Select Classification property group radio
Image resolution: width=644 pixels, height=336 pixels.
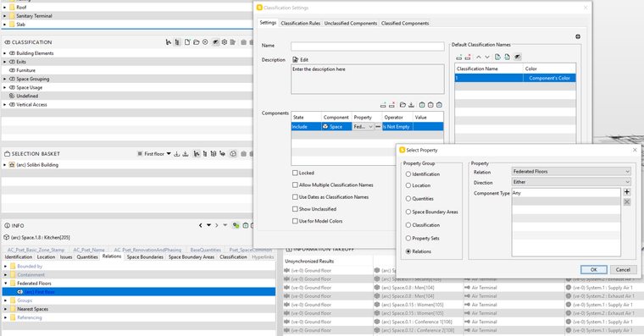tap(408, 225)
